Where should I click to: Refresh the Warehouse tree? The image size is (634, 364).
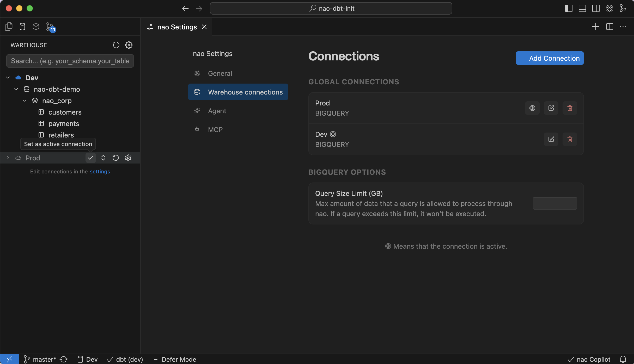(116, 45)
